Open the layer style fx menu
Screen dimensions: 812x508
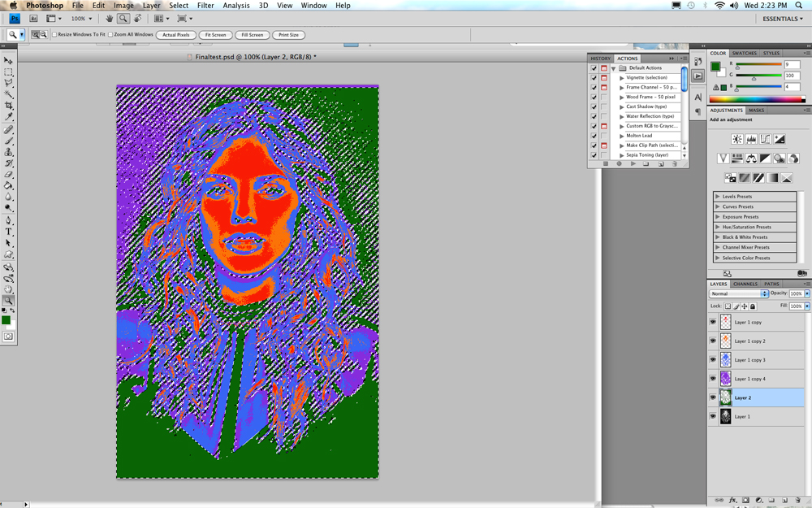click(732, 500)
